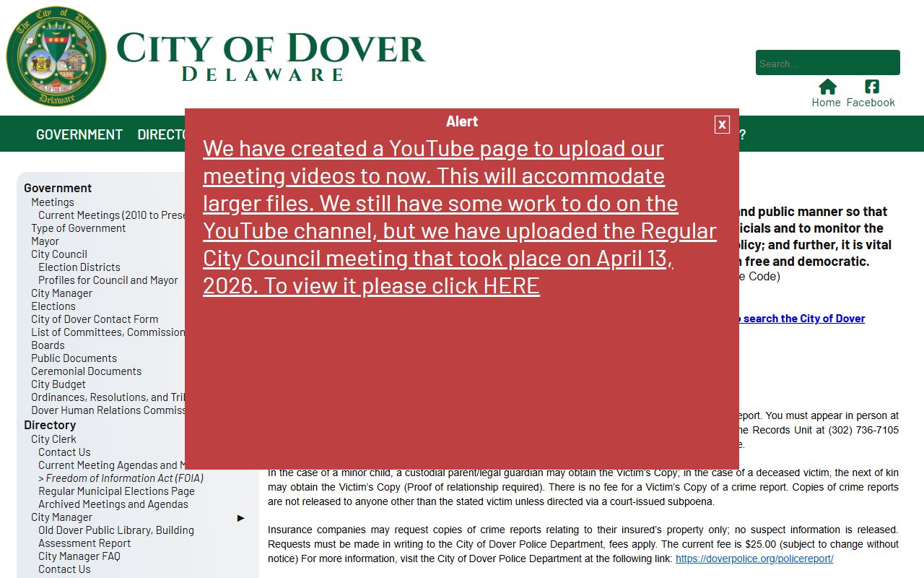Open City Council sidebar link
The width and height of the screenshot is (924, 578).
pos(59,254)
